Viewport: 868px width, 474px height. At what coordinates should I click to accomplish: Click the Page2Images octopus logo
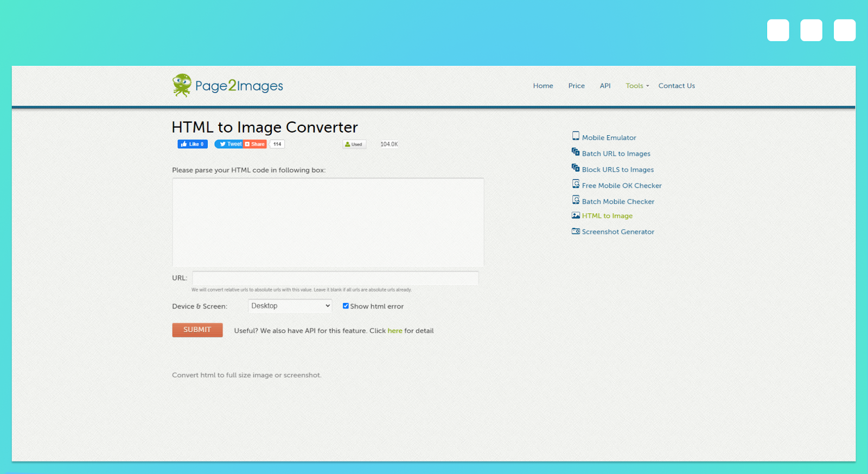pyautogui.click(x=182, y=85)
